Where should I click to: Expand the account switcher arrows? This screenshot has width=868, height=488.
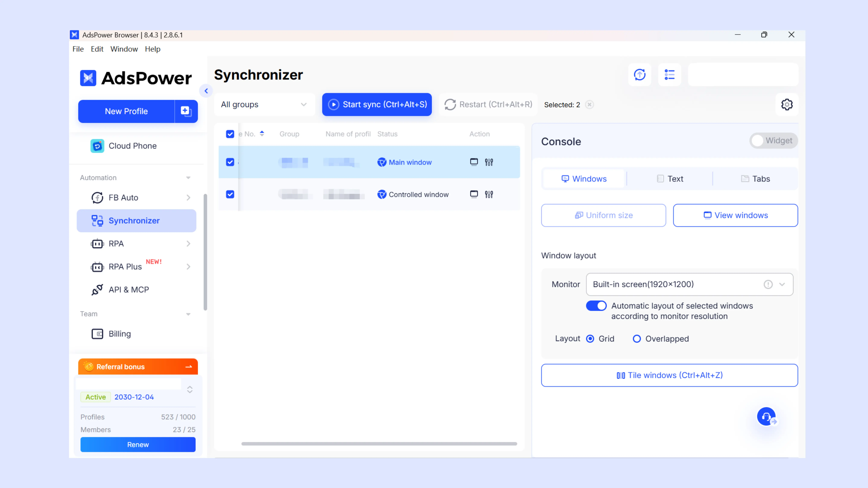point(190,389)
